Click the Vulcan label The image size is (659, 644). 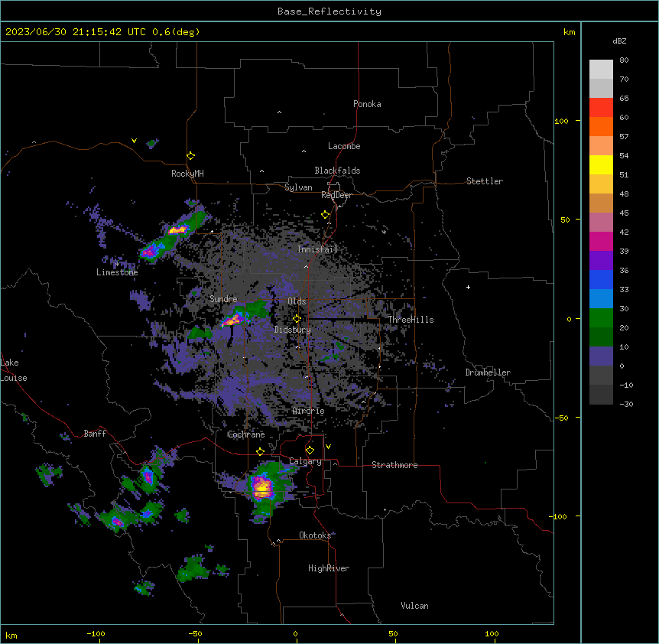click(414, 606)
